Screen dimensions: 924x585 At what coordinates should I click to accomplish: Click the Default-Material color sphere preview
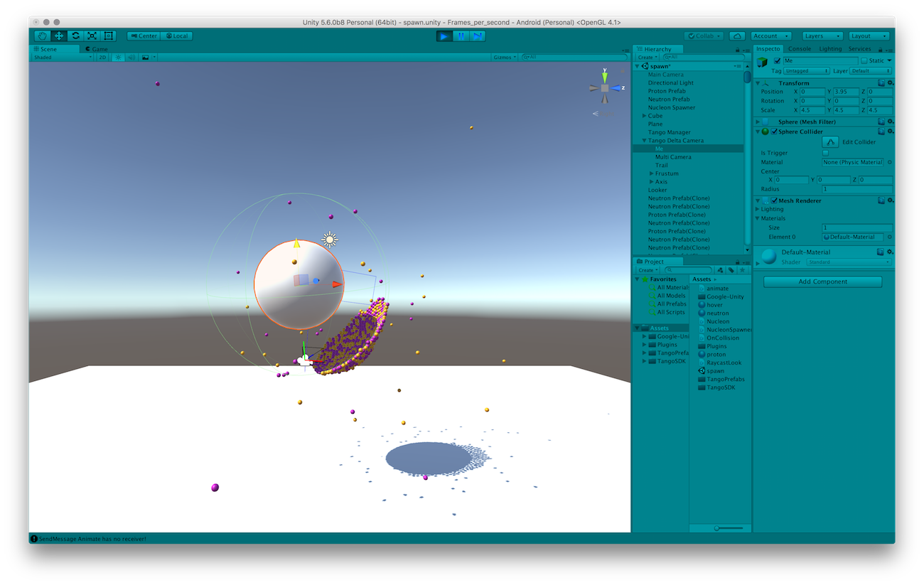pos(768,257)
